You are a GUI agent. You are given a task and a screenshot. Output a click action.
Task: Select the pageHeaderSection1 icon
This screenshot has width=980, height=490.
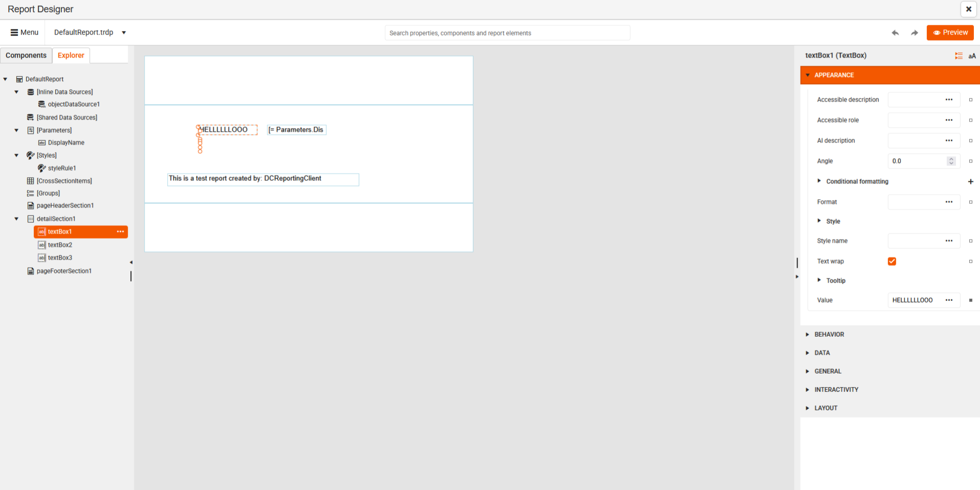pos(31,205)
